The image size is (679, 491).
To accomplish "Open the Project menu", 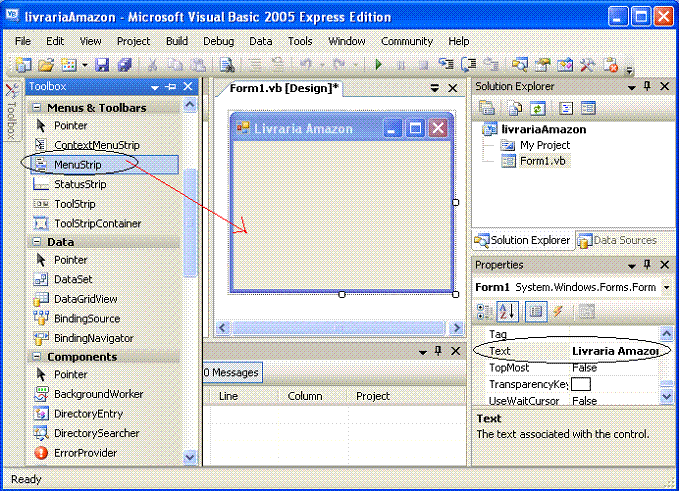I will pos(133,41).
